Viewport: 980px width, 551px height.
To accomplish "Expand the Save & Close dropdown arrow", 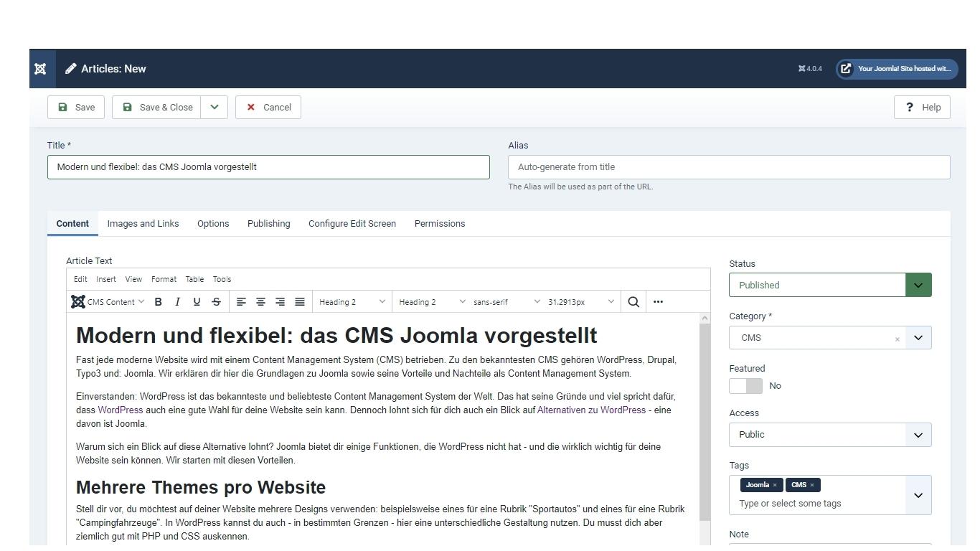I will pyautogui.click(x=214, y=108).
